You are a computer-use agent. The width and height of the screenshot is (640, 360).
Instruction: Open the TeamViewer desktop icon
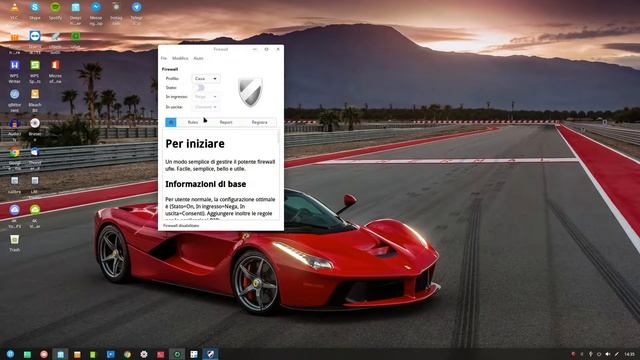coord(35,36)
